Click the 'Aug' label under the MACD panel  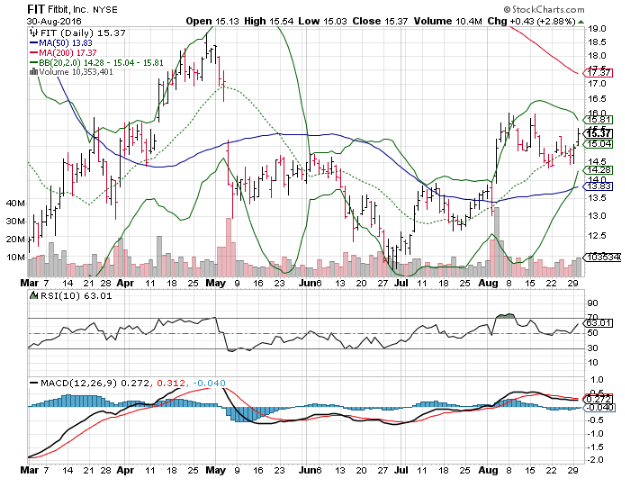(488, 471)
